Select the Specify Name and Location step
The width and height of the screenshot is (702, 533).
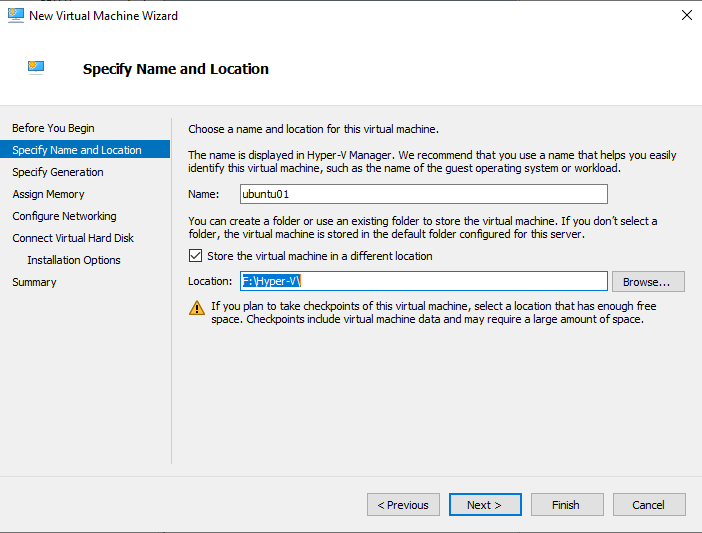coord(85,149)
